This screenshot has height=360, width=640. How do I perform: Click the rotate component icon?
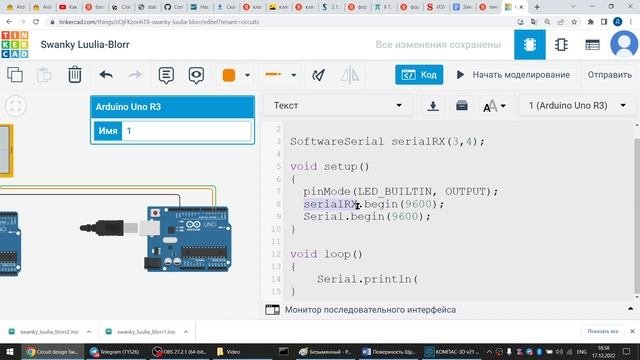(318, 75)
